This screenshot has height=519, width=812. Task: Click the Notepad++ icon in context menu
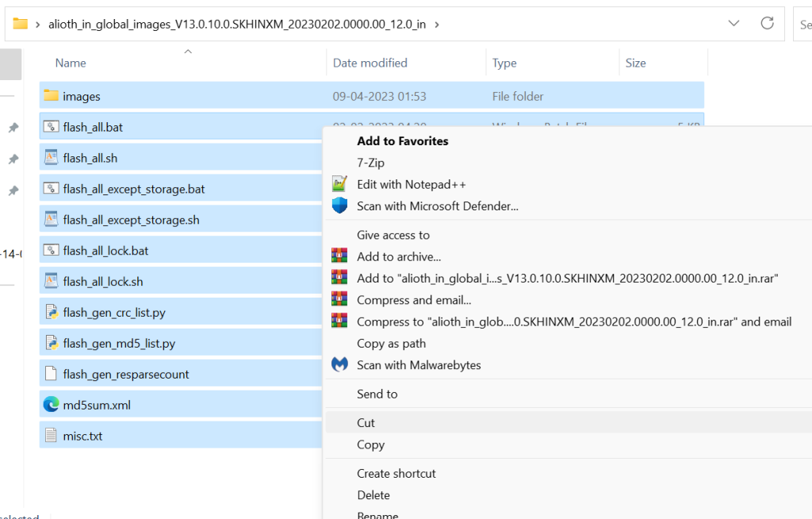[x=339, y=184]
